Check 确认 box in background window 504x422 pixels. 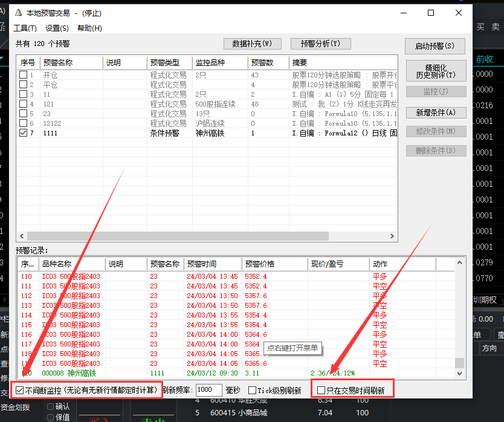click(51, 406)
